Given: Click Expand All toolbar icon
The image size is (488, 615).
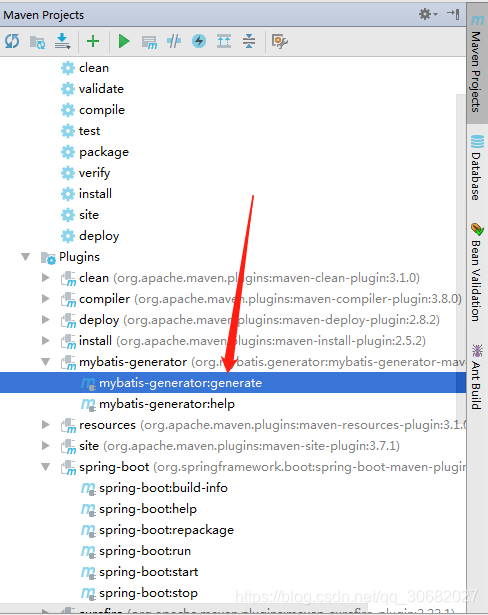Looking at the screenshot, I should pos(224,41).
